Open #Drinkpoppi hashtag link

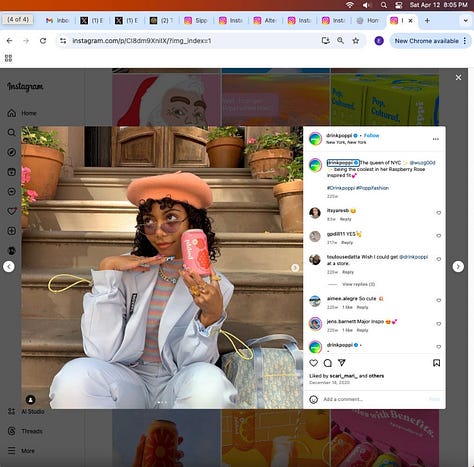pyautogui.click(x=341, y=188)
